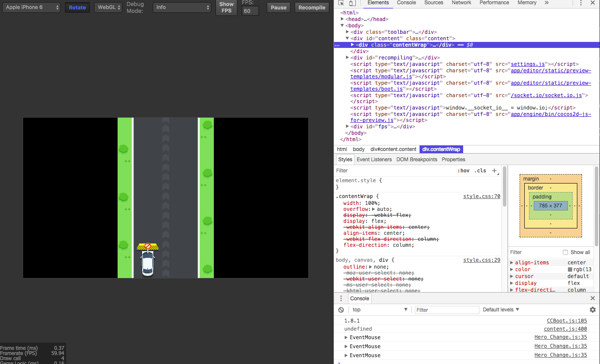Open the content.js:400 console source link
Screen dimensions: 600x364
click(x=565, y=329)
